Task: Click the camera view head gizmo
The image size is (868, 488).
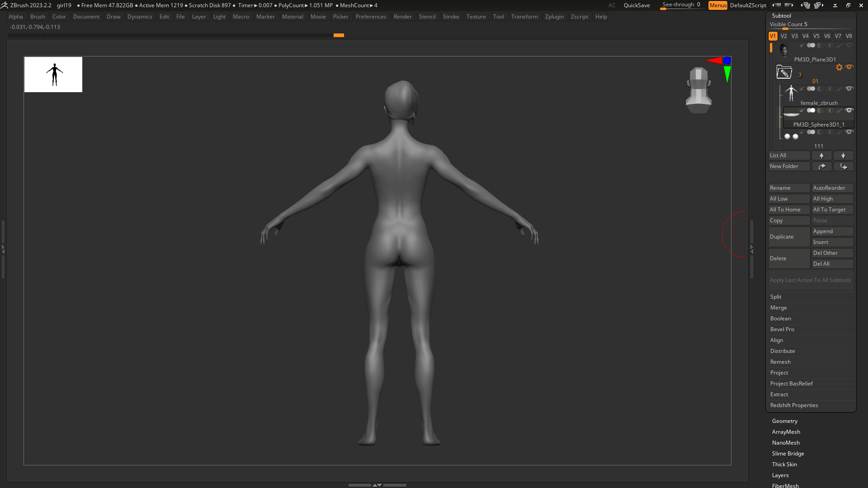Action: click(698, 90)
